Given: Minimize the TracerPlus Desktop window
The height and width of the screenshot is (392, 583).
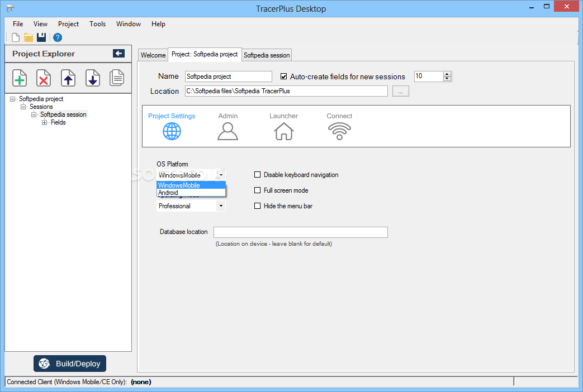Looking at the screenshot, I should pos(532,7).
